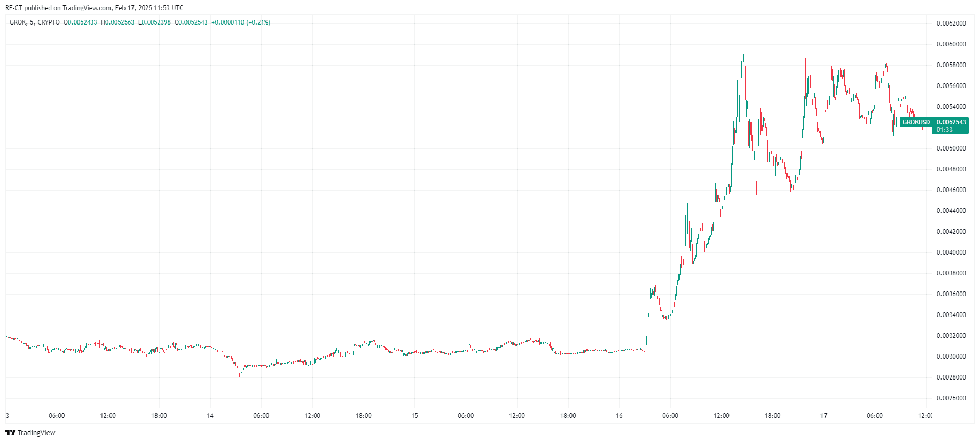The width and height of the screenshot is (980, 442).
Task: Click the 0.0034000 price axis label
Action: coord(951,315)
